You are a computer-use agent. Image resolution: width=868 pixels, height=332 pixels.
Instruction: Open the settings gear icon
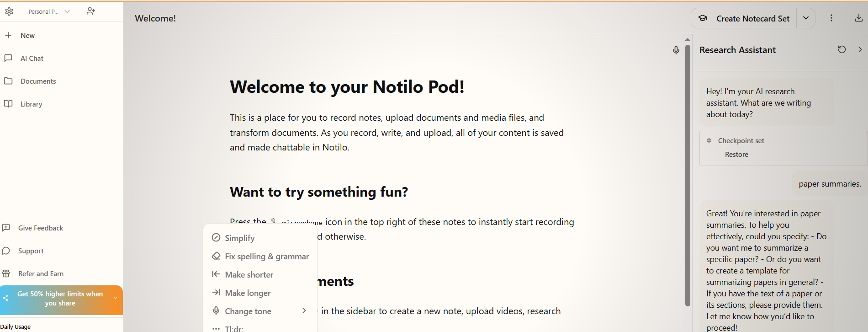tap(9, 11)
